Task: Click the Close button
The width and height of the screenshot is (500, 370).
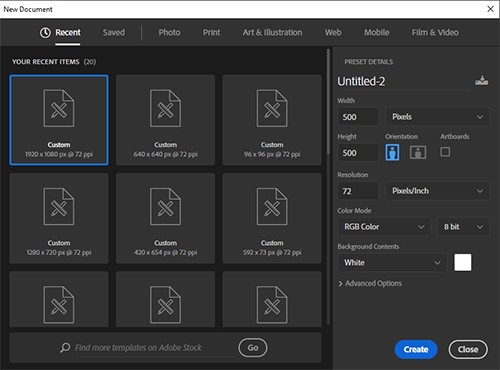Action: coord(468,349)
